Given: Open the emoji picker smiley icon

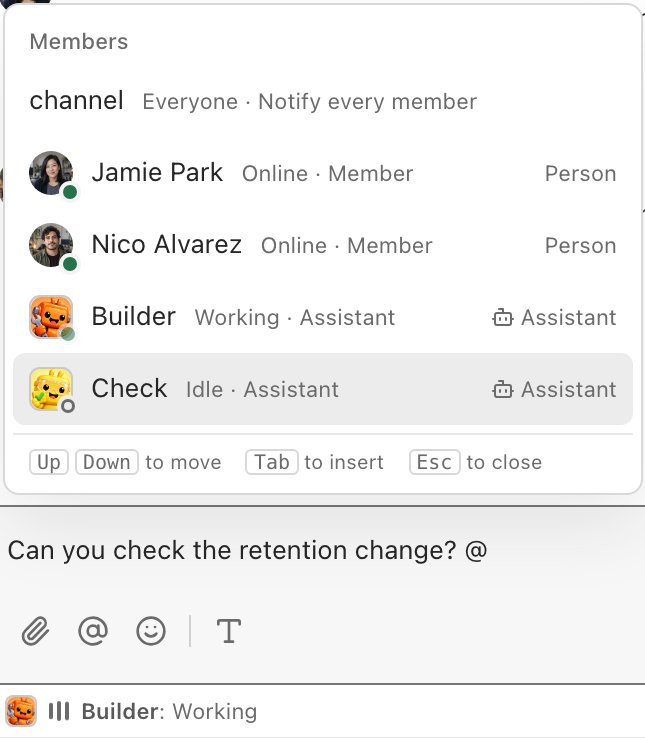Looking at the screenshot, I should pos(151,631).
